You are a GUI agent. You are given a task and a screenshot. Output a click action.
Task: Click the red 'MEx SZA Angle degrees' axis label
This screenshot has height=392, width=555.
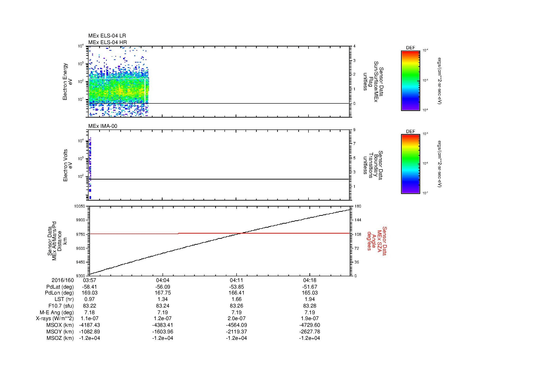(x=377, y=241)
